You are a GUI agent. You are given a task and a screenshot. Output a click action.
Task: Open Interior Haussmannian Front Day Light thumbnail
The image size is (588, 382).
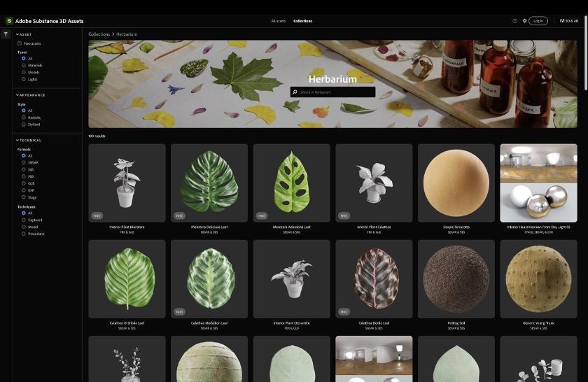click(538, 183)
